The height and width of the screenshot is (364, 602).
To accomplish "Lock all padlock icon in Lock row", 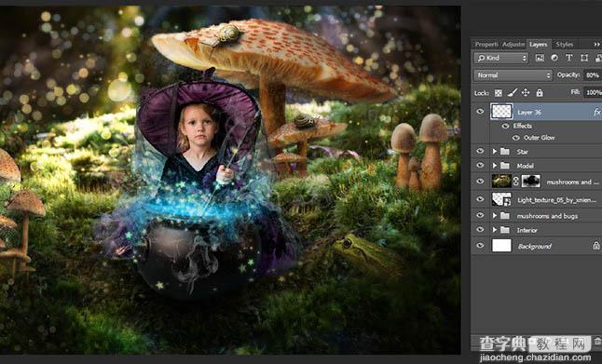I will [540, 92].
